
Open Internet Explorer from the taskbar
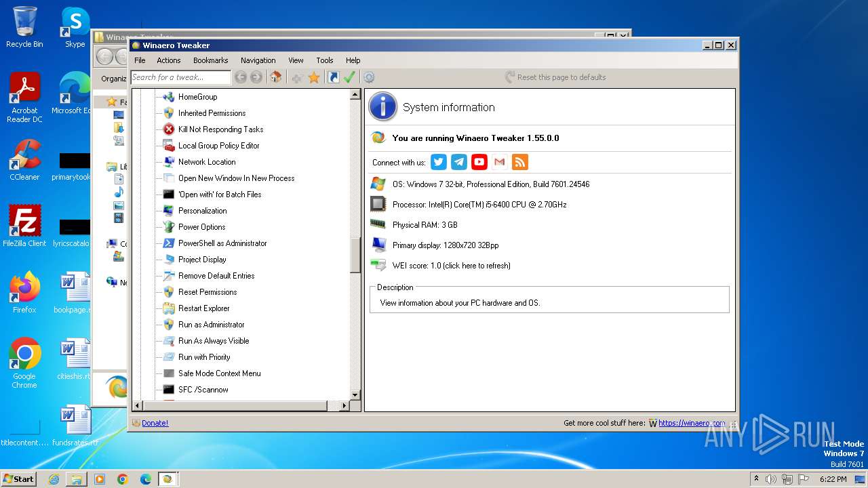click(54, 479)
